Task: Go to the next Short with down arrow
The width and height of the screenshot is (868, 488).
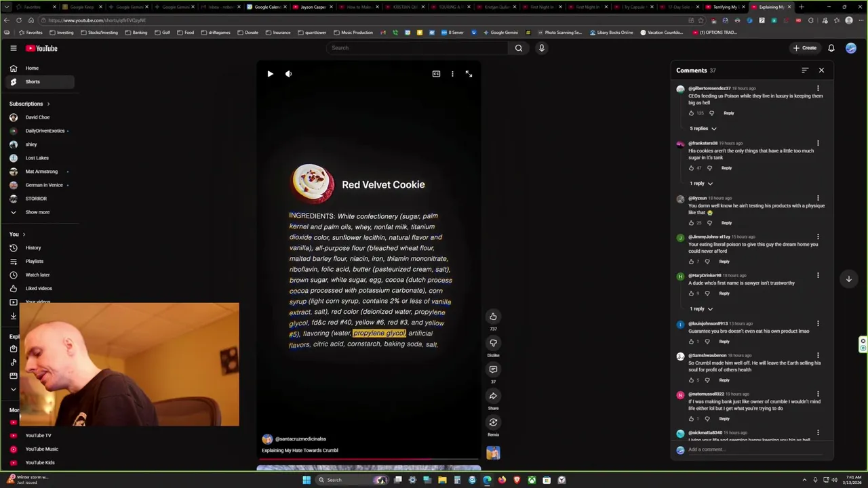Action: [848, 279]
